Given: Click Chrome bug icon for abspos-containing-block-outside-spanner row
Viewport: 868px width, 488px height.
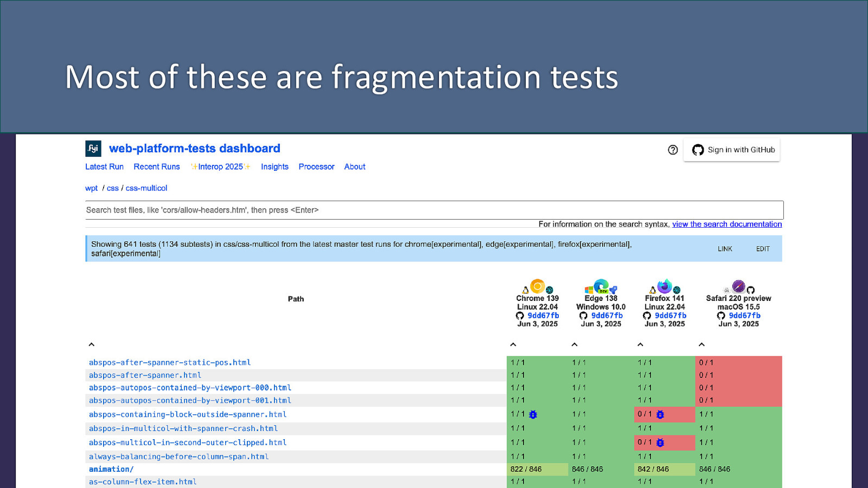Looking at the screenshot, I should tap(533, 414).
